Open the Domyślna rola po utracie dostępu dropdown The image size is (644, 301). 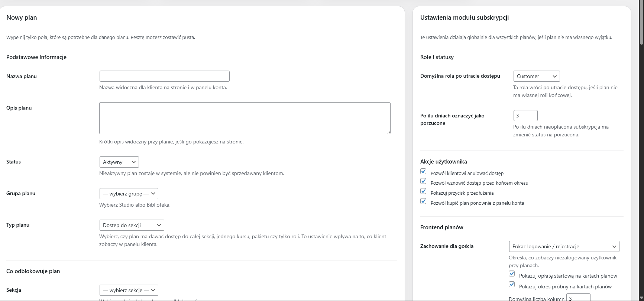pos(536,76)
